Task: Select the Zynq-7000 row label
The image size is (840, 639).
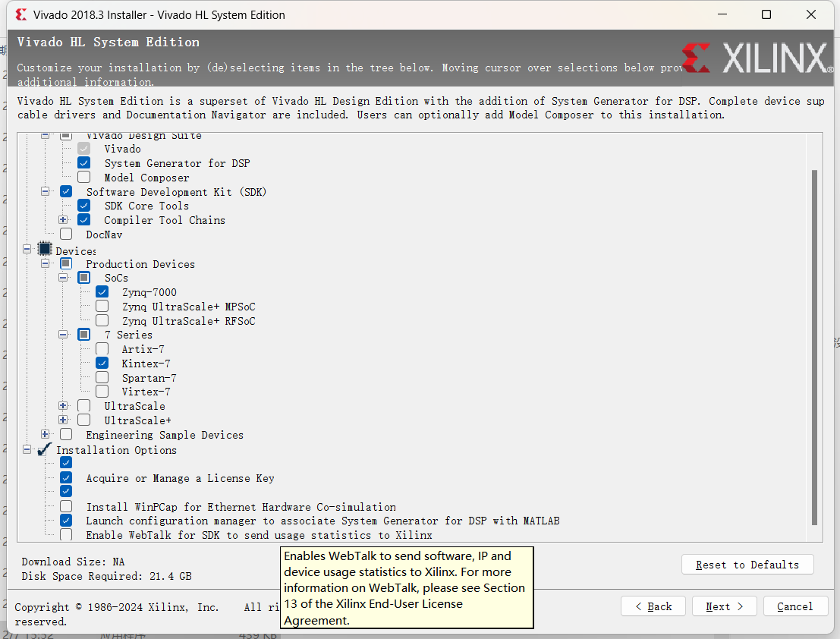Action: 149,292
